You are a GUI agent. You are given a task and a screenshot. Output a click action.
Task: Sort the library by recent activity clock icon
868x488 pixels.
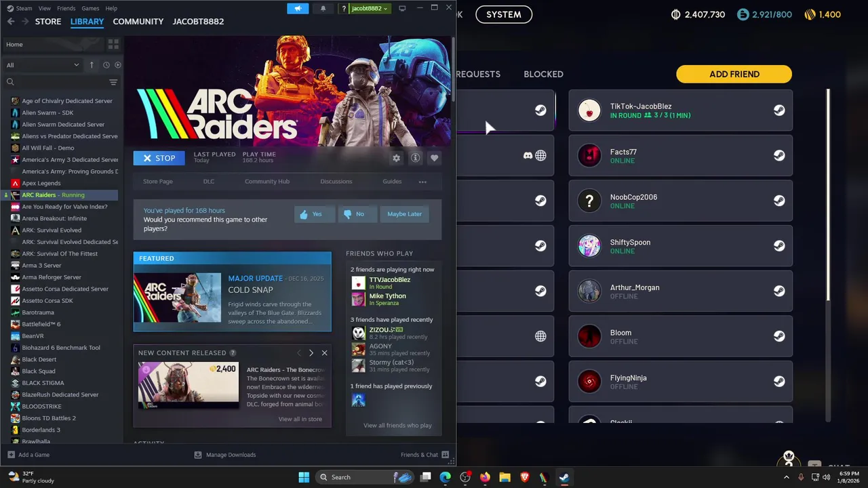pos(106,65)
